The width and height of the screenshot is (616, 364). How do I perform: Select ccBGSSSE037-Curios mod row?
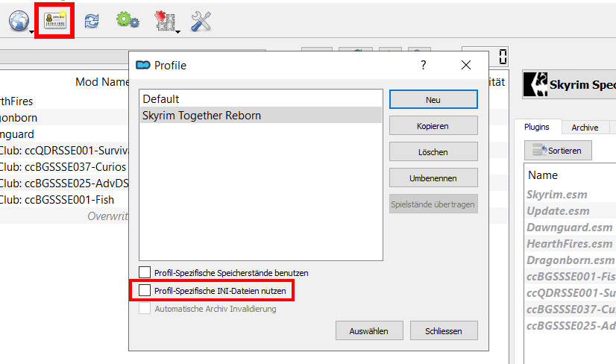coord(64,166)
